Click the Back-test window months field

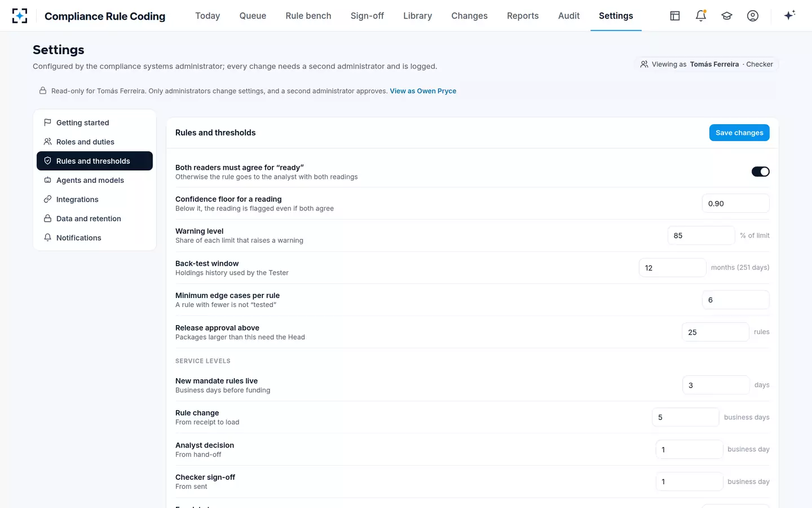[672, 268]
